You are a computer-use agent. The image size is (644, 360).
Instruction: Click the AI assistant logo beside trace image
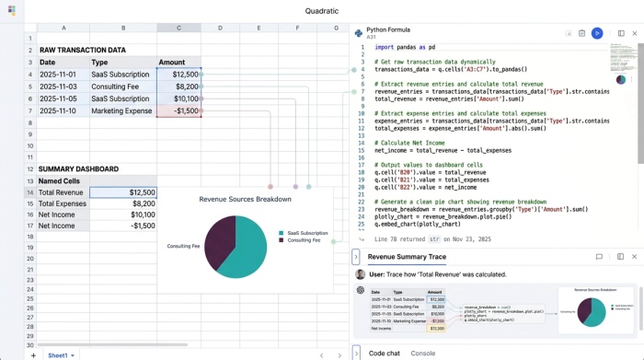point(361,290)
